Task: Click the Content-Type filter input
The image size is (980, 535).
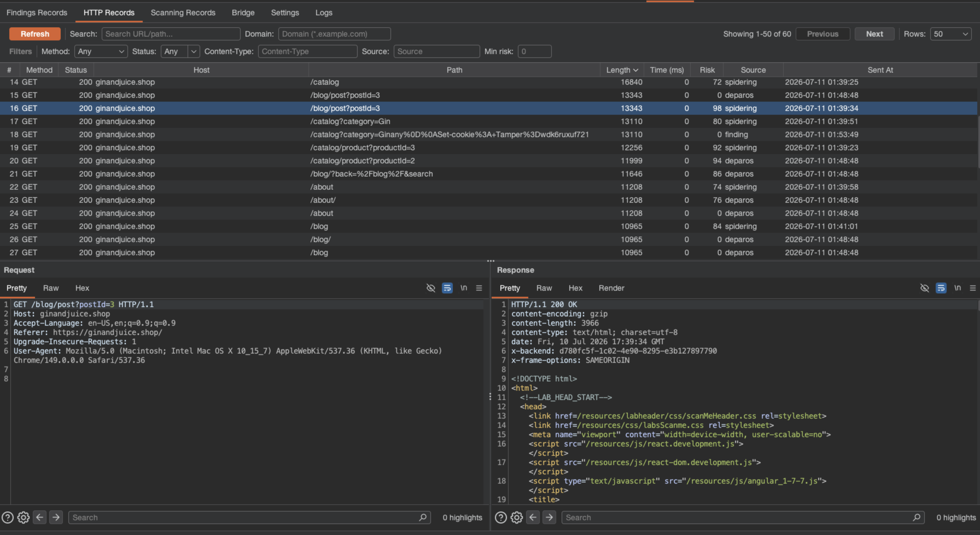Action: pos(307,51)
